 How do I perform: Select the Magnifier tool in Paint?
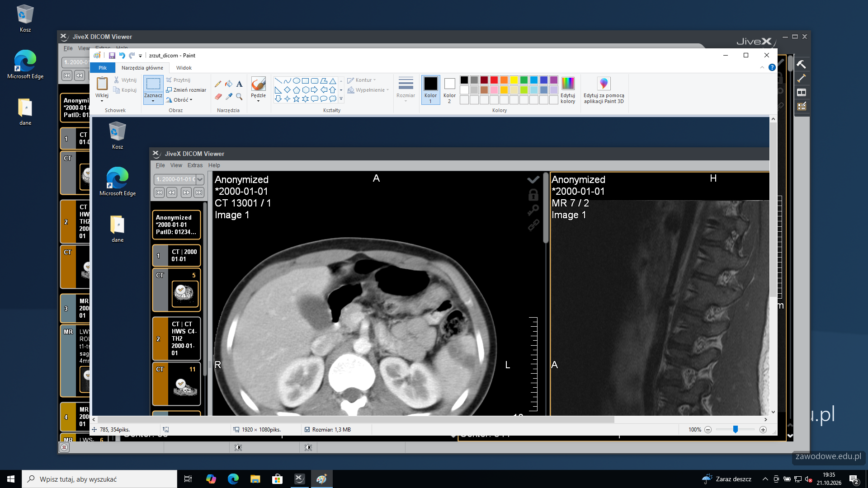(x=239, y=97)
